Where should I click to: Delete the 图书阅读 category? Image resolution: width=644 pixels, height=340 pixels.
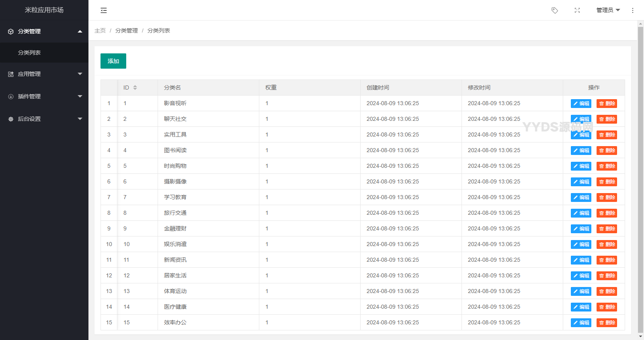tap(607, 151)
